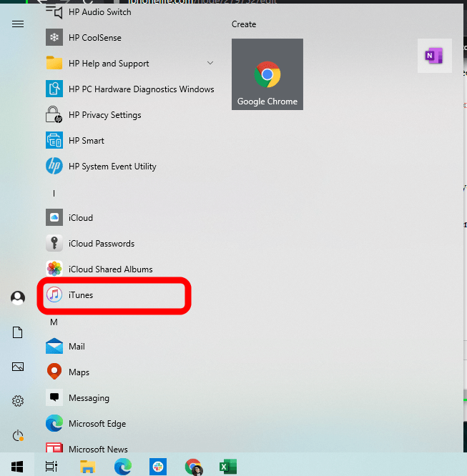Open Settings from the Start sidebar
The image size is (467, 476).
point(18,401)
